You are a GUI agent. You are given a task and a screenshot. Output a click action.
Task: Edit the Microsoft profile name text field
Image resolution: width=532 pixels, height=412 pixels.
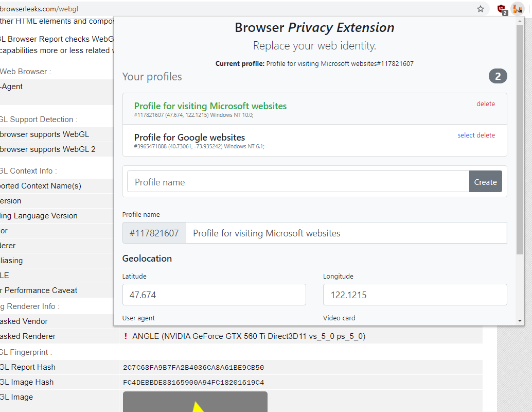click(x=346, y=233)
